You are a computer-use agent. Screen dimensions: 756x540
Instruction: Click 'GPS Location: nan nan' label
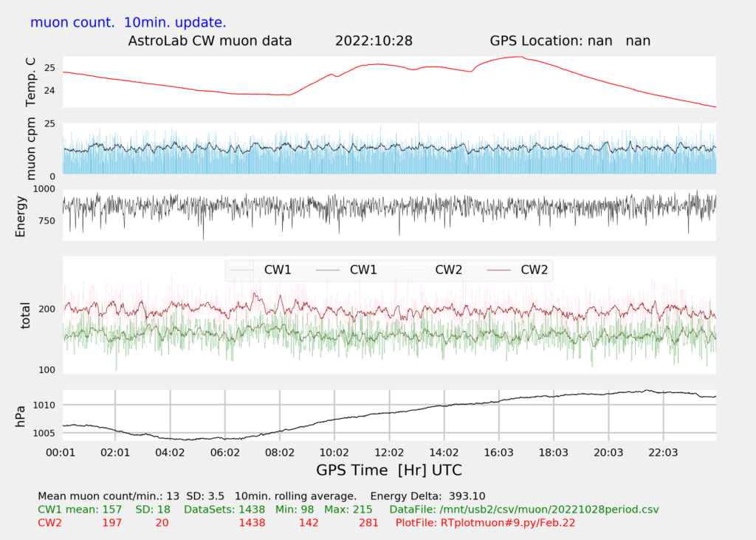point(570,41)
